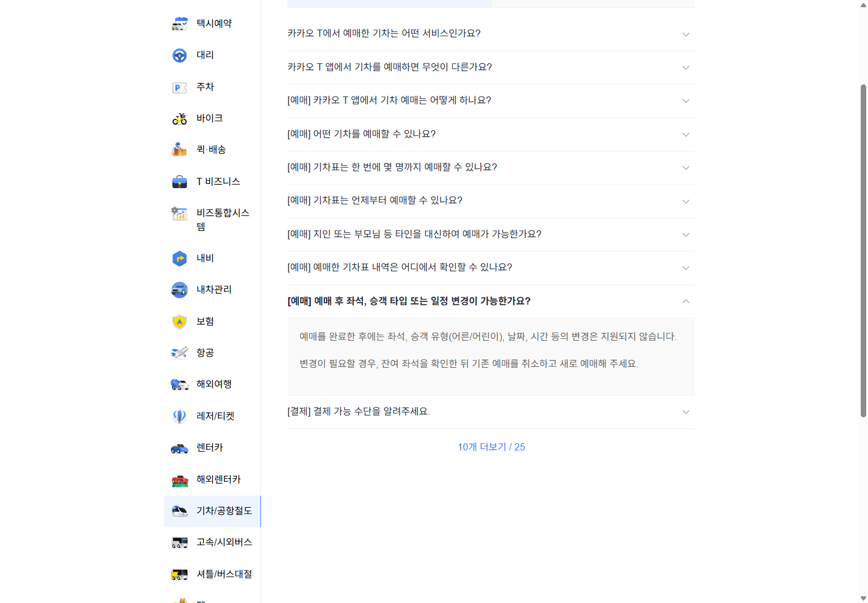868x603 pixels.
Task: Click the 기차/공항철도 train icon
Action: point(180,511)
